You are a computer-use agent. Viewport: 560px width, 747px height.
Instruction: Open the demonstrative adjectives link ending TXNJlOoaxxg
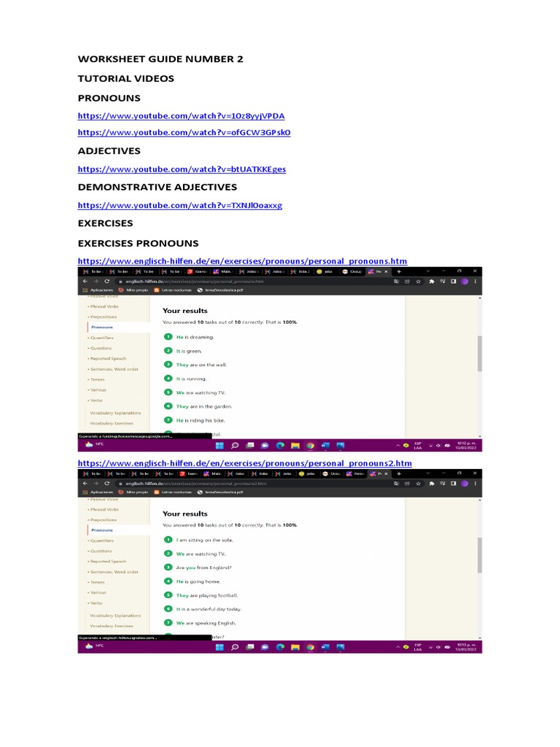point(180,205)
